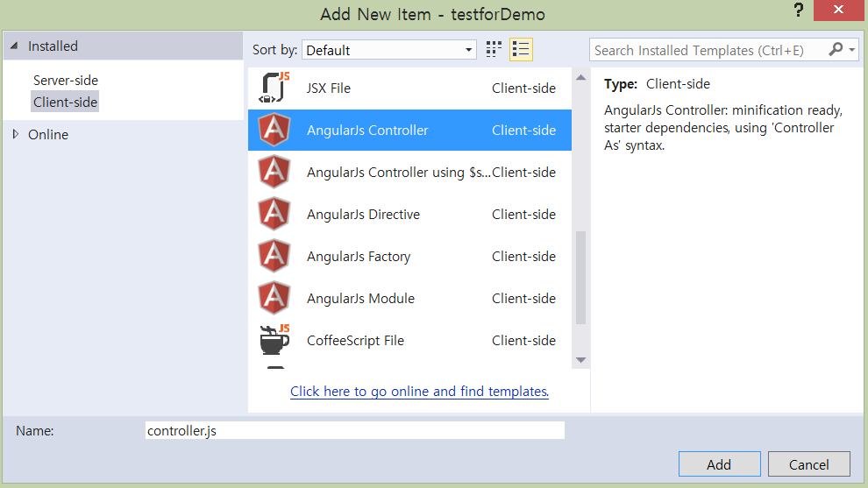The height and width of the screenshot is (488, 868).
Task: Click Client-side label in JSX File row
Action: point(523,88)
